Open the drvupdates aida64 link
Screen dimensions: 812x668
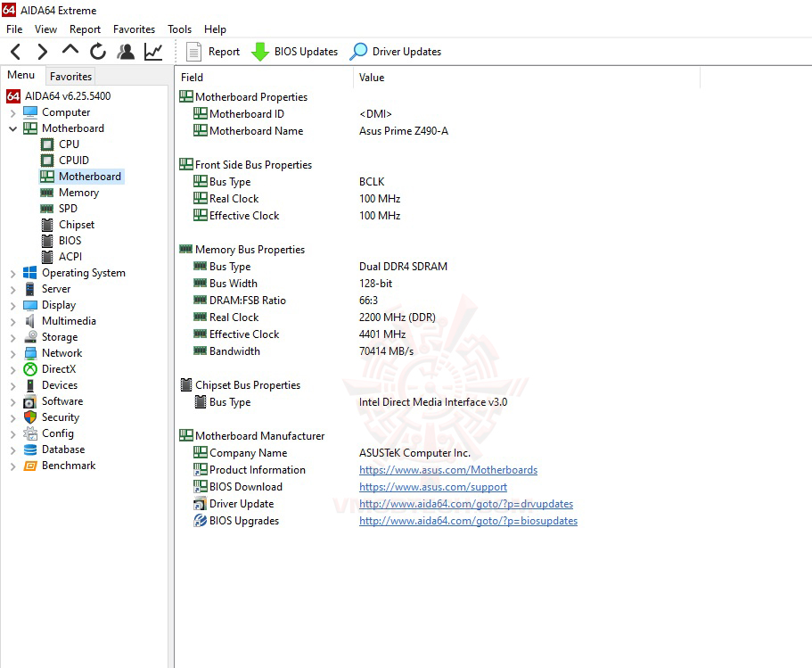(466, 504)
